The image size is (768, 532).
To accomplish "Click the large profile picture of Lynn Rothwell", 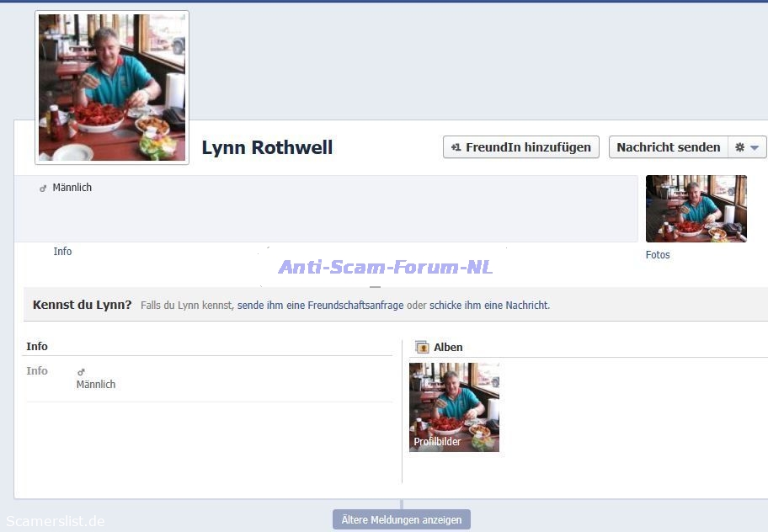I will (112, 88).
